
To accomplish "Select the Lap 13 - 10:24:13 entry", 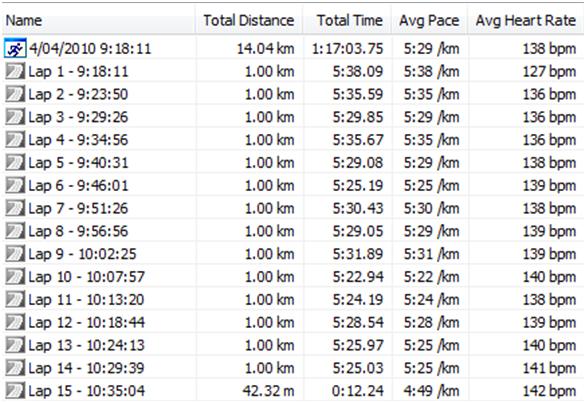I will [87, 345].
